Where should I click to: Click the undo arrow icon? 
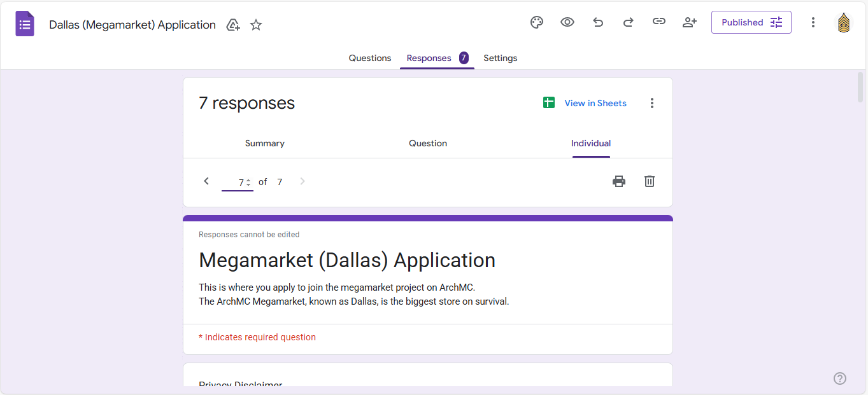pos(598,22)
